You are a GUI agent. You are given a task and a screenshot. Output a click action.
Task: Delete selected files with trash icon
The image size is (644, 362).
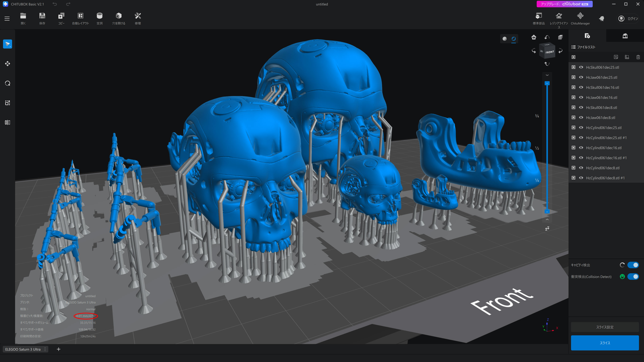(638, 57)
